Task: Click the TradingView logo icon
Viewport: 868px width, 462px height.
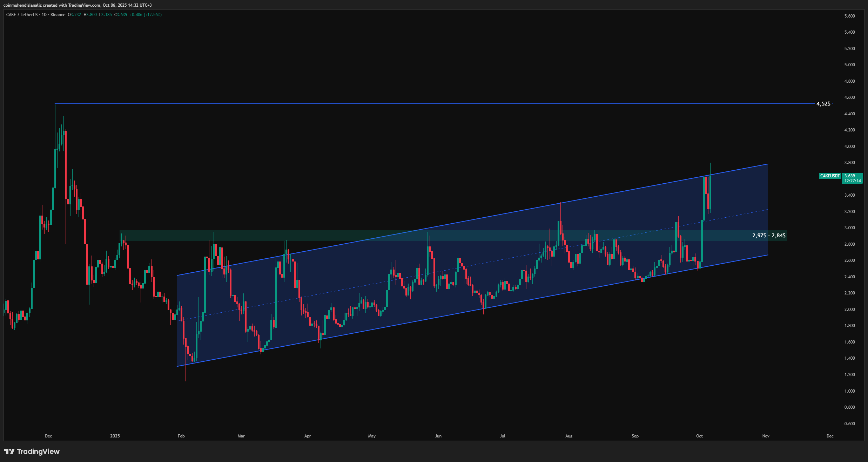Action: pyautogui.click(x=9, y=451)
